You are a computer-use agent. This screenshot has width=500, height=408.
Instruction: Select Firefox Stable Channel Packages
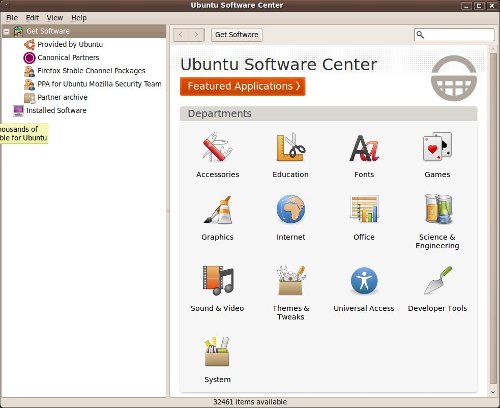click(x=91, y=71)
